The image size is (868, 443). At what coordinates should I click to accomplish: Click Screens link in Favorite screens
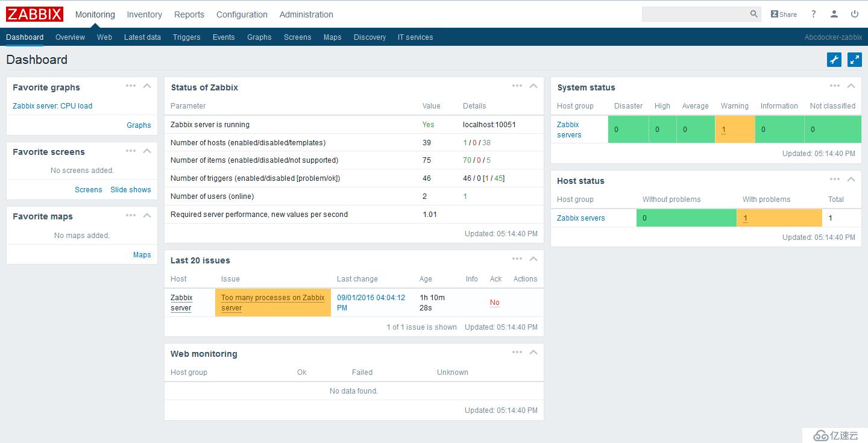tap(88, 190)
